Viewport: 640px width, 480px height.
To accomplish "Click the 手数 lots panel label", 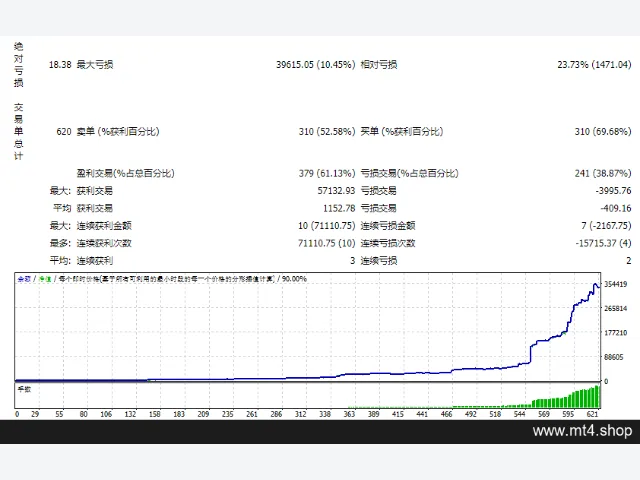I will (x=24, y=389).
